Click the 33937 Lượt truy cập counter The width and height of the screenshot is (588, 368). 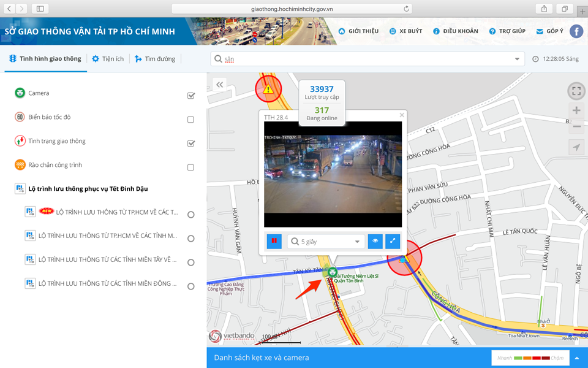[322, 92]
